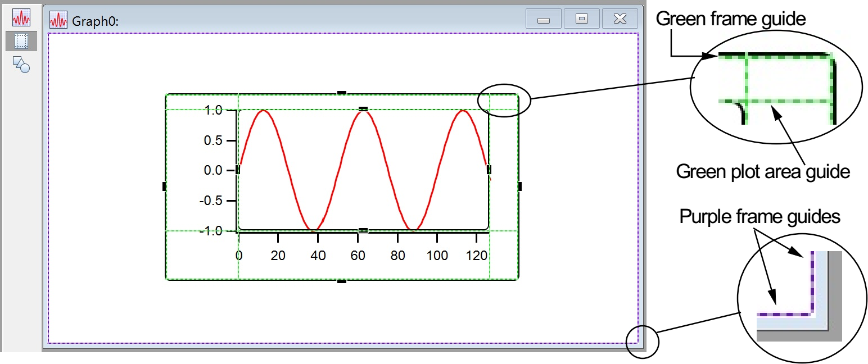Select the dotted frame guides tool

[x=21, y=41]
